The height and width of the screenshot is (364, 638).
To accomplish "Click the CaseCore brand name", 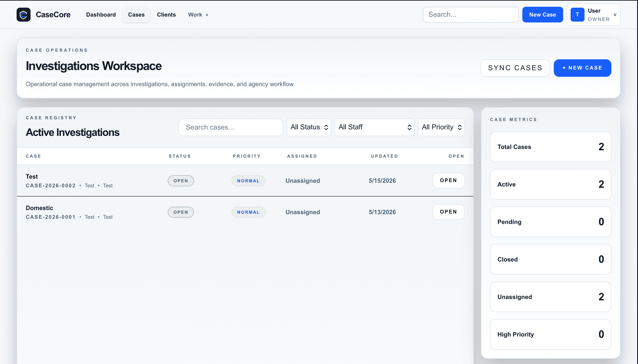I will 53,14.
